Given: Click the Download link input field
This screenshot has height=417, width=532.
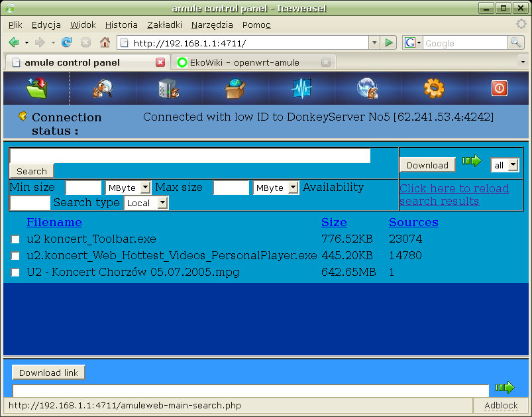Looking at the screenshot, I should click(x=250, y=390).
